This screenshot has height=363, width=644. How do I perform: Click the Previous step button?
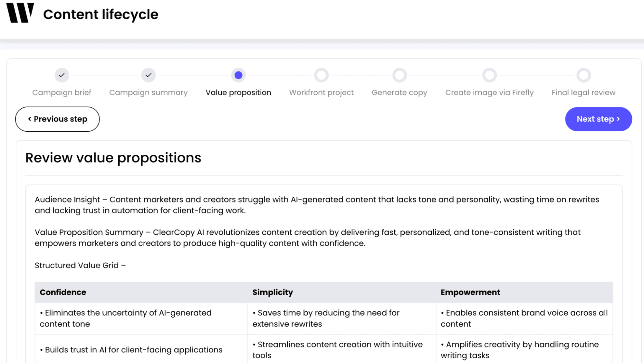tap(57, 119)
